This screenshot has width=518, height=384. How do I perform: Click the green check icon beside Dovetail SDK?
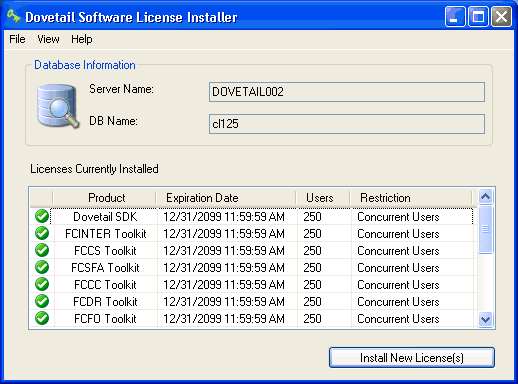tap(42, 216)
